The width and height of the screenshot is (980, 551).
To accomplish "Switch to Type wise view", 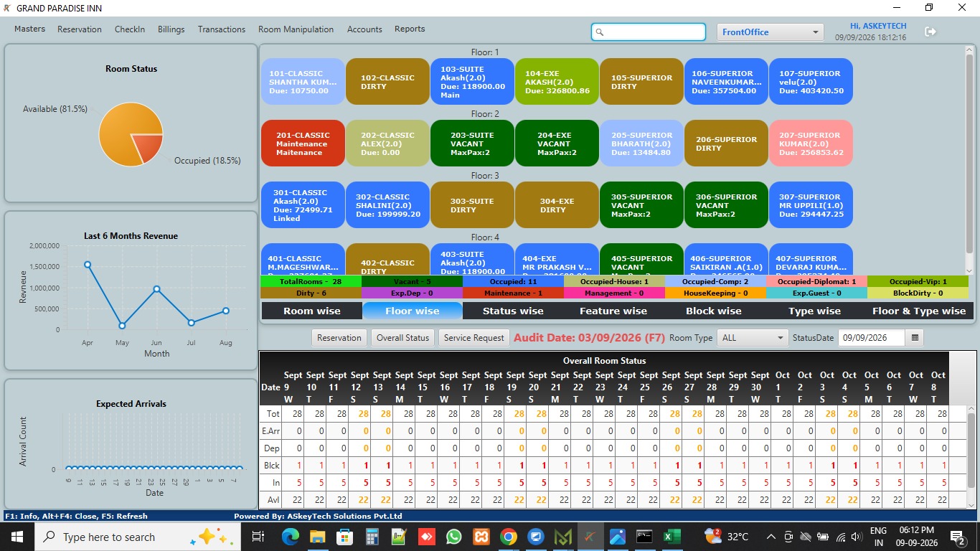I will pos(814,311).
